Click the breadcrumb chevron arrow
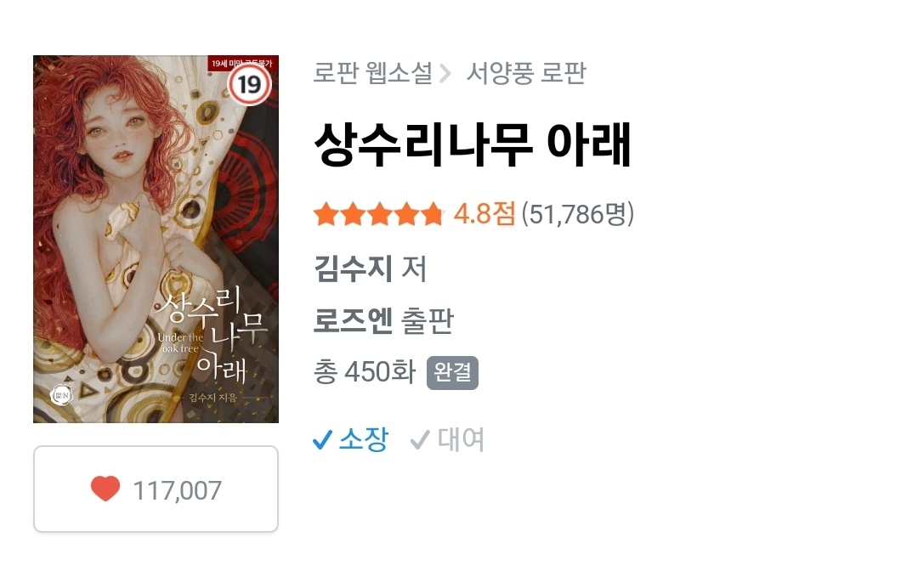918x588 pixels. [x=445, y=74]
